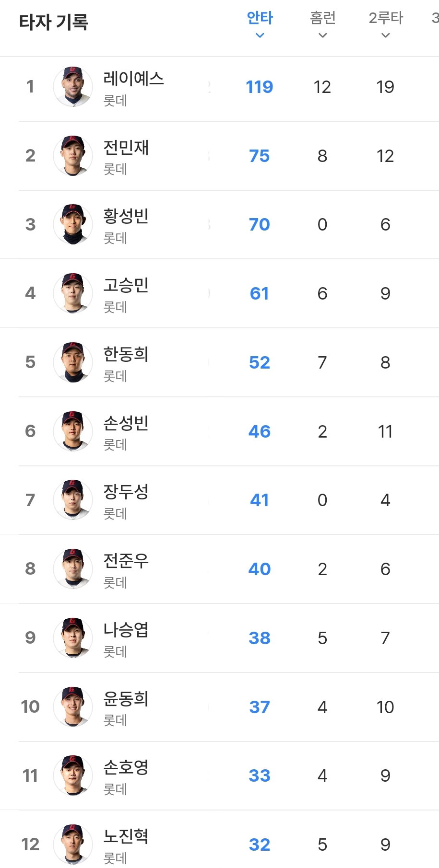This screenshot has width=439, height=868.
Task: Tap 타자 기록 section title
Action: point(54,22)
